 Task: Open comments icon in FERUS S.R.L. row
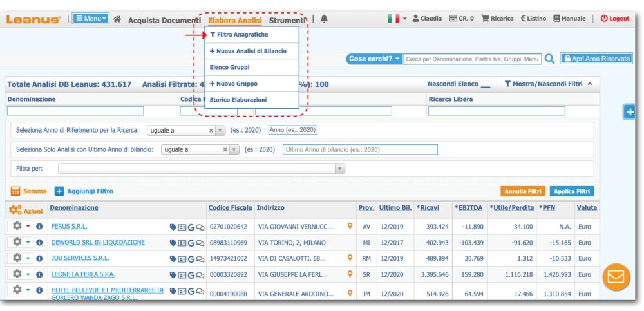(x=200, y=227)
